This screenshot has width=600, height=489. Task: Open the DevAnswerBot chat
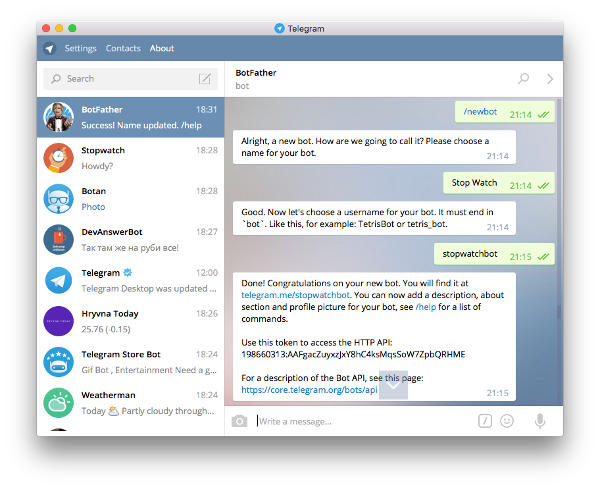[x=130, y=240]
